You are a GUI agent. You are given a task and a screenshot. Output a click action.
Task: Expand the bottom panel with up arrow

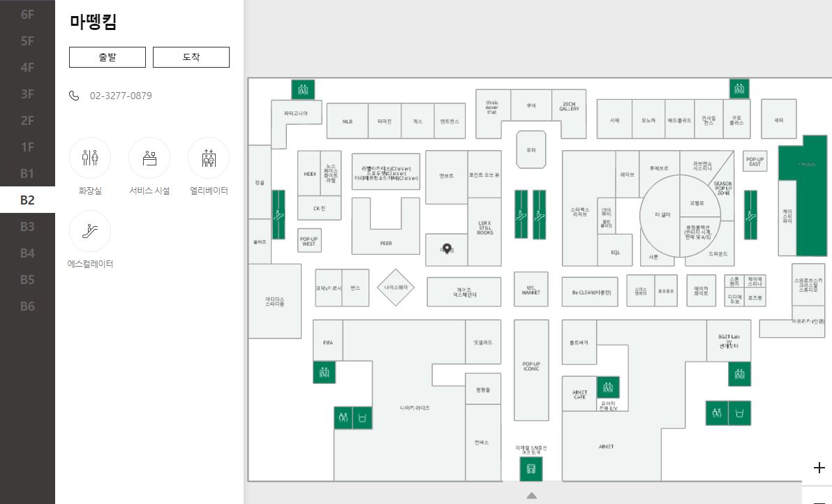tap(531, 496)
